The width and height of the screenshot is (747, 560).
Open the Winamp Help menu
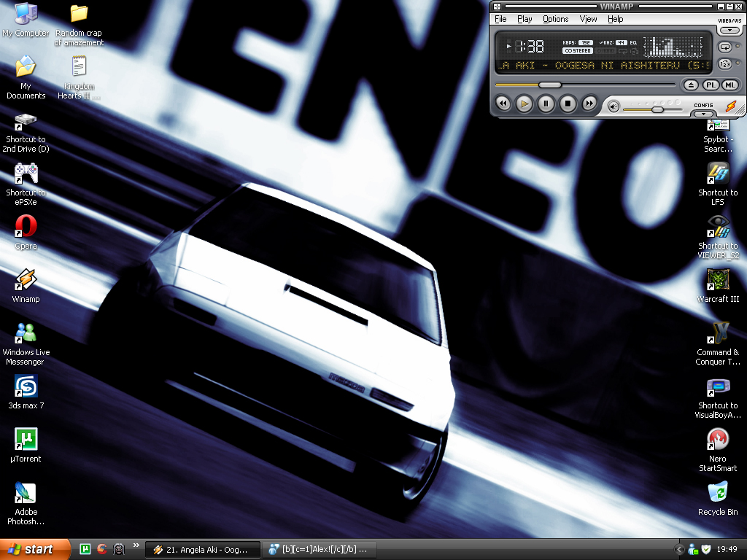615,19
